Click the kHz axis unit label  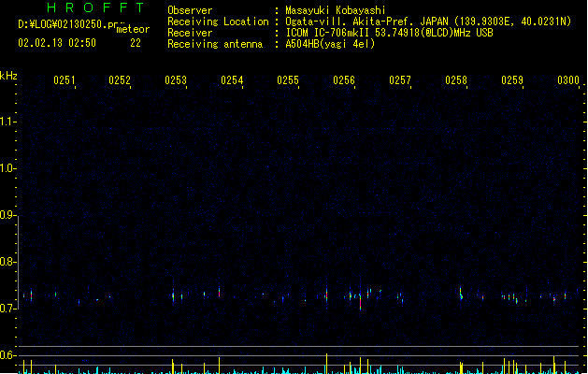coord(8,76)
